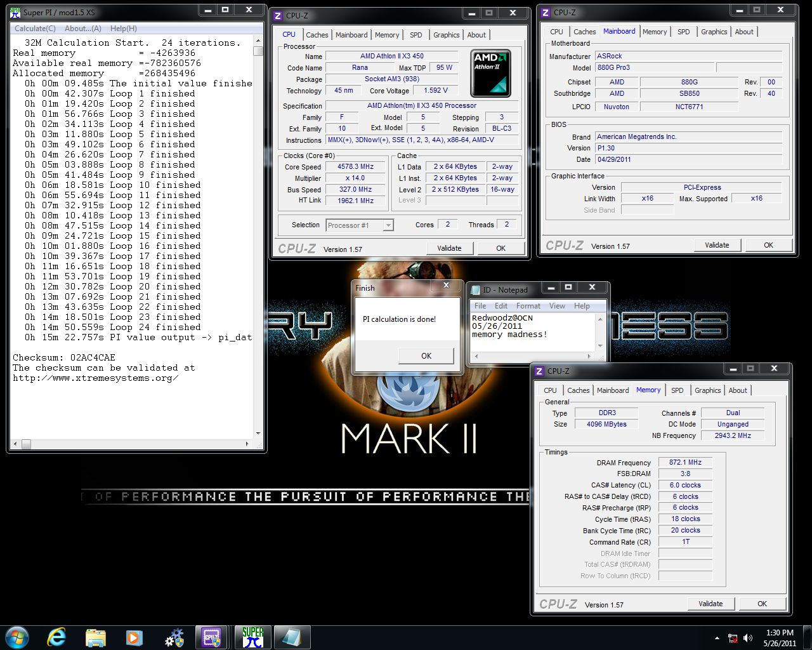Image resolution: width=812 pixels, height=650 pixels.
Task: Close the Finish dialog
Action: pos(446,286)
